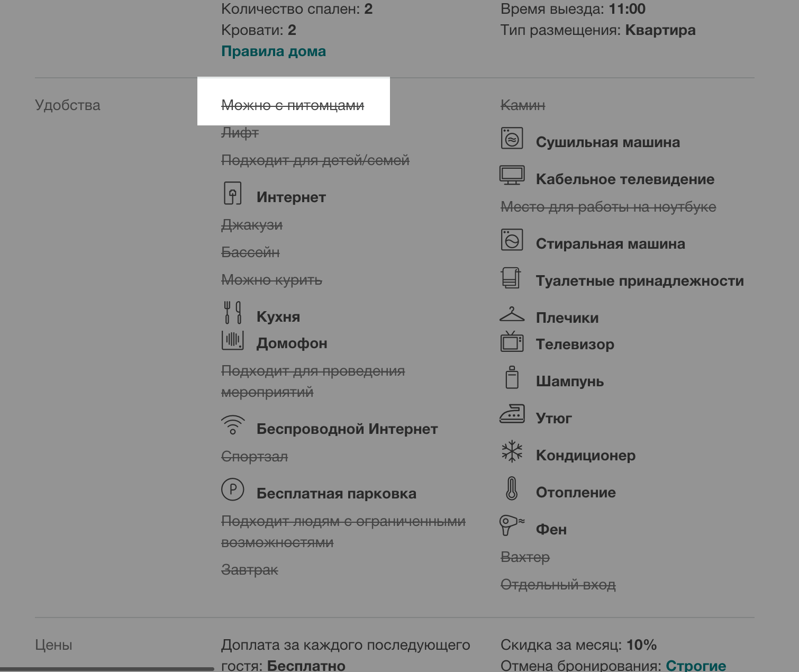
Task: Click the heating thermometer icon
Action: click(512, 488)
